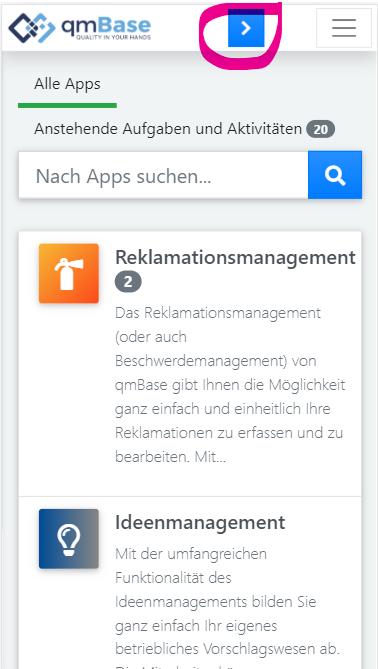378x669 pixels.
Task: Open the hamburger navigation menu
Action: pos(344,28)
